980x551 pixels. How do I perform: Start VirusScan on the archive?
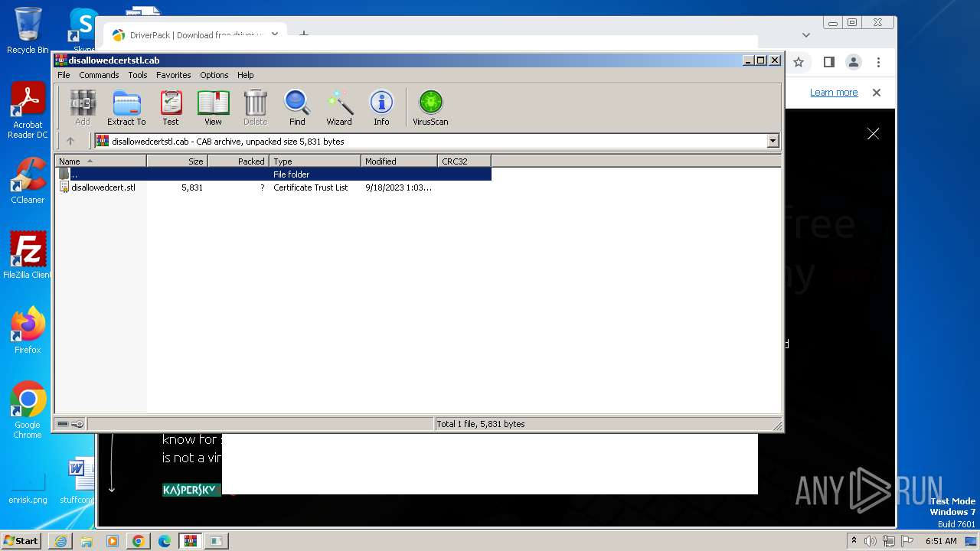430,108
